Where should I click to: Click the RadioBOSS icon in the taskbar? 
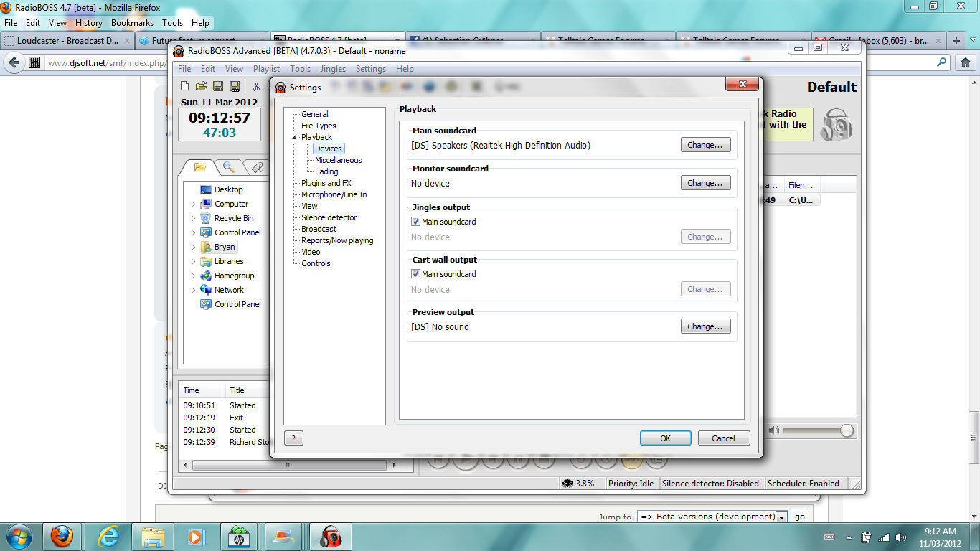330,537
